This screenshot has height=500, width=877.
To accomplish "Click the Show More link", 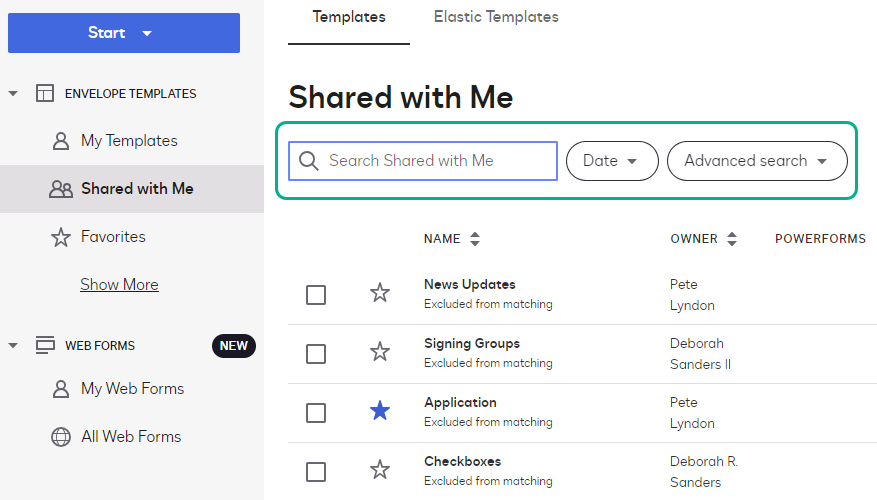I will click(x=119, y=285).
